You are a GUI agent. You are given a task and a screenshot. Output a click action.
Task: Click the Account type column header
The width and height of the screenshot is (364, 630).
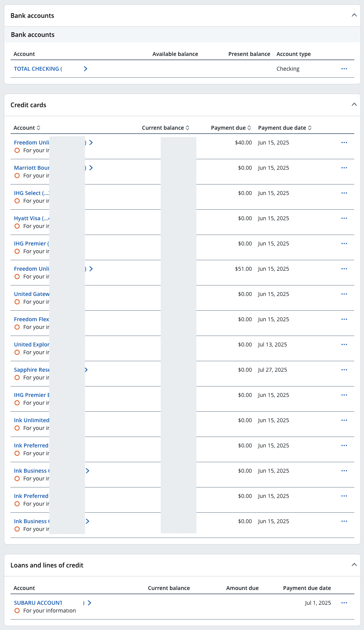[x=293, y=54]
